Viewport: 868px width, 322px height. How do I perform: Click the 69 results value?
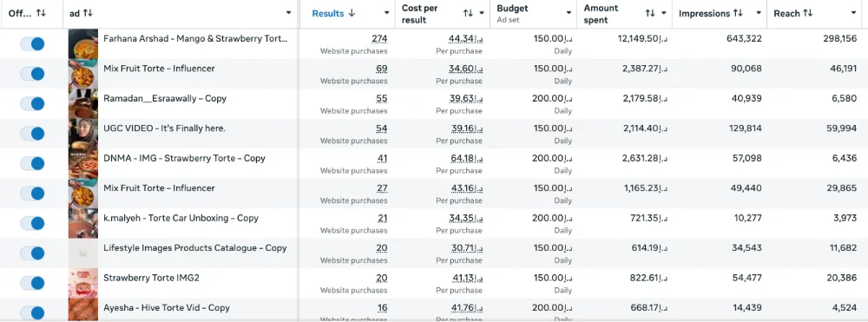click(382, 69)
